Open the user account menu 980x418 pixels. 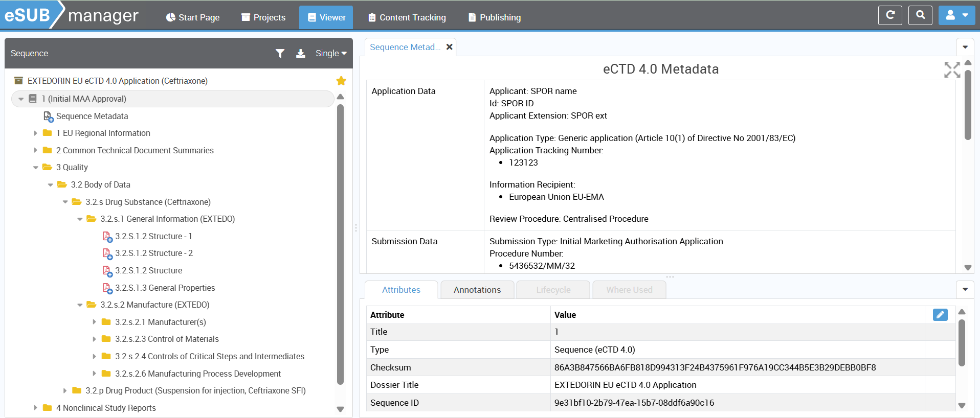pyautogui.click(x=956, y=15)
